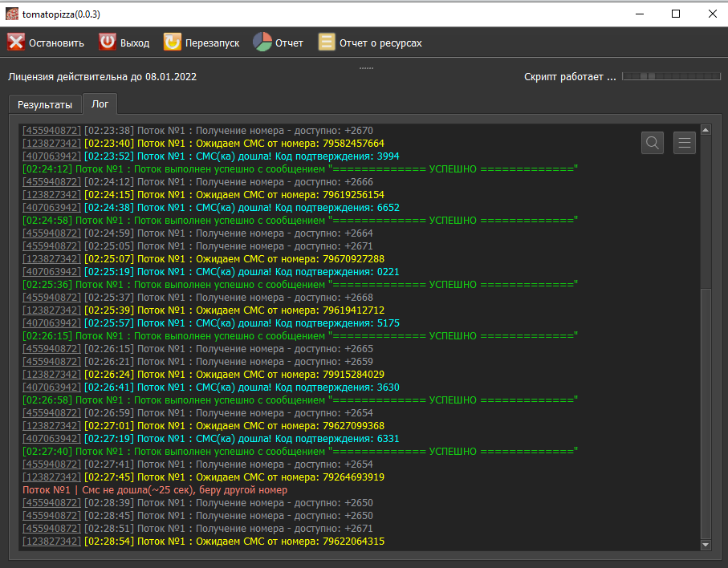
Task: Open link 407063942 at 02:24:38
Action: coord(51,208)
